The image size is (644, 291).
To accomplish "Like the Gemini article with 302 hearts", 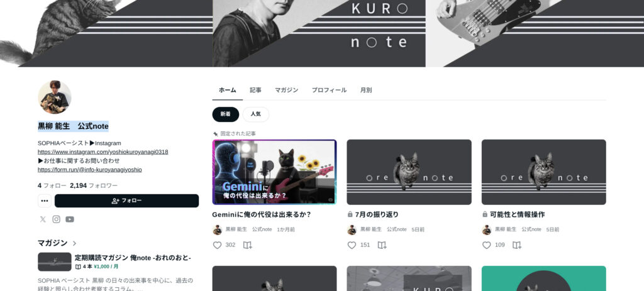I will pos(217,245).
